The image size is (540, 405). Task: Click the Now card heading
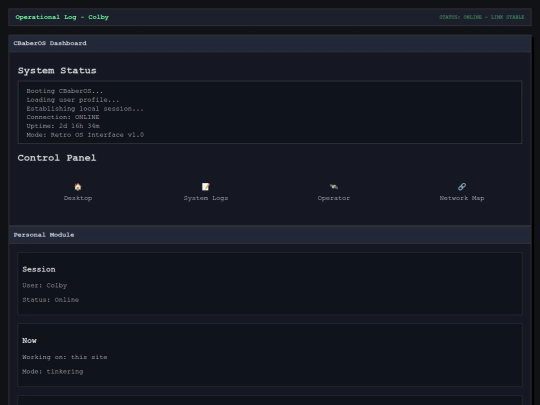pos(29,341)
